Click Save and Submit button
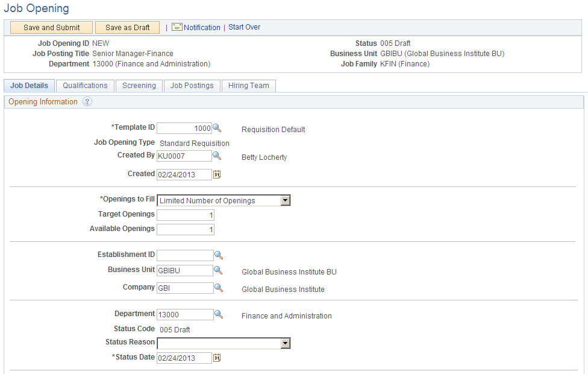Image resolution: width=588 pixels, height=374 pixels. click(x=51, y=27)
